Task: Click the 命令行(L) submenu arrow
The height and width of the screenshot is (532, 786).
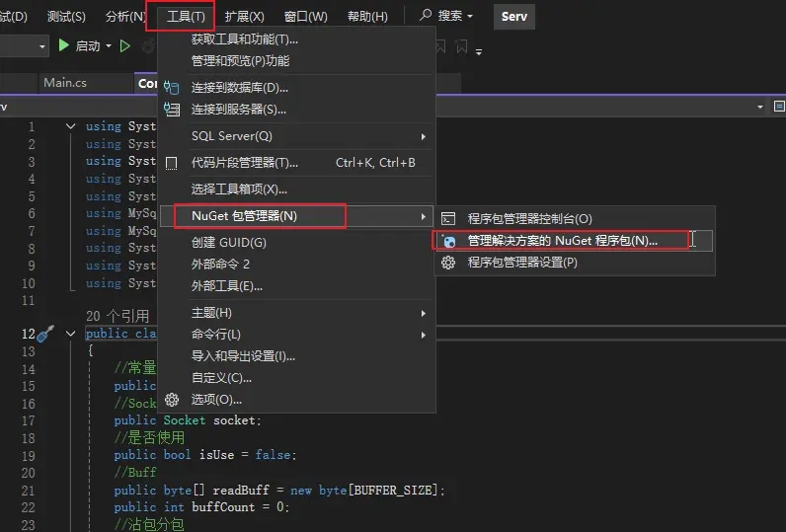Action: click(x=424, y=335)
